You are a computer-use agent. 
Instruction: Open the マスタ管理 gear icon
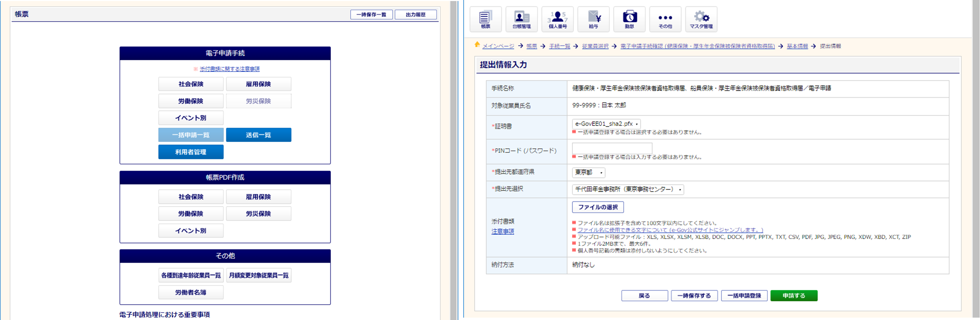pos(701,19)
